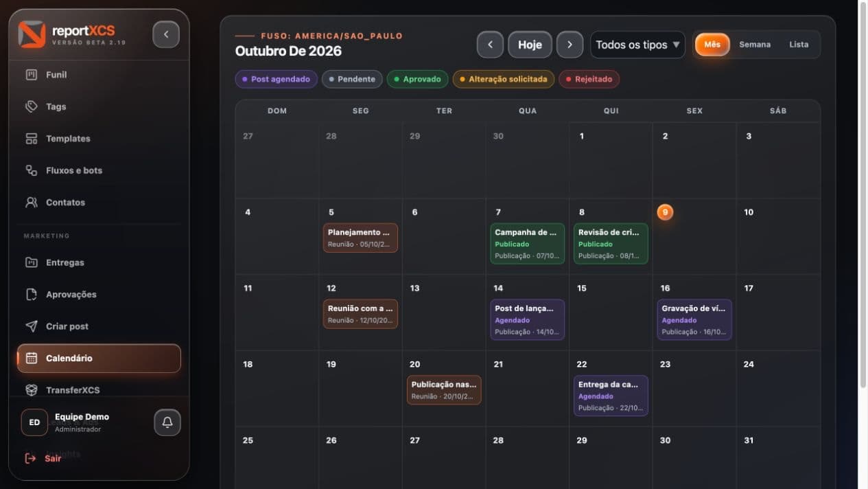The image size is (868, 489).
Task: Open the Funil menu item
Action: 99,75
